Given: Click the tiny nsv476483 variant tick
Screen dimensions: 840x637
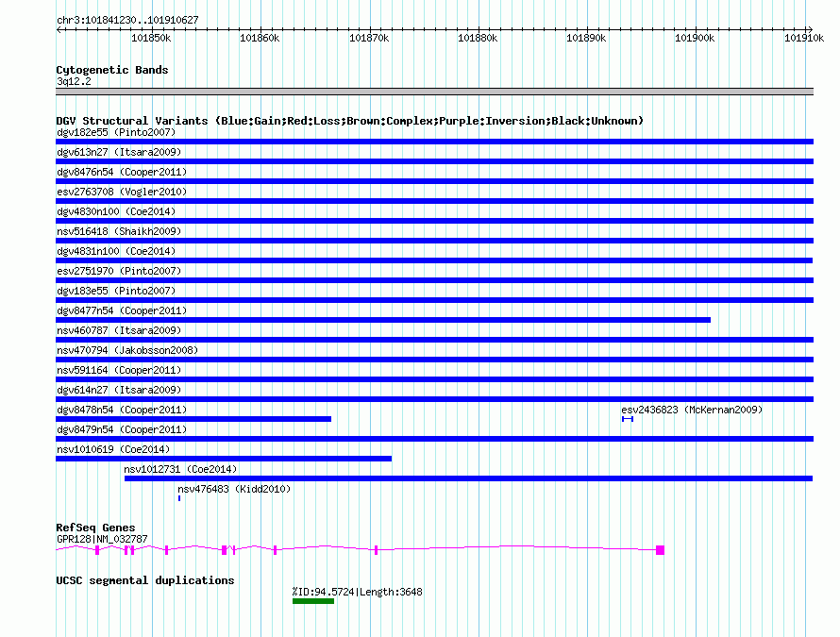Looking at the screenshot, I should tap(179, 498).
